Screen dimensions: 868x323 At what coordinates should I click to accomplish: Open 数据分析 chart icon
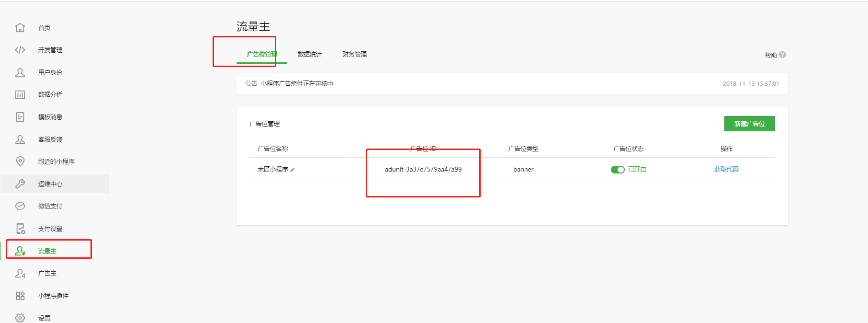20,94
